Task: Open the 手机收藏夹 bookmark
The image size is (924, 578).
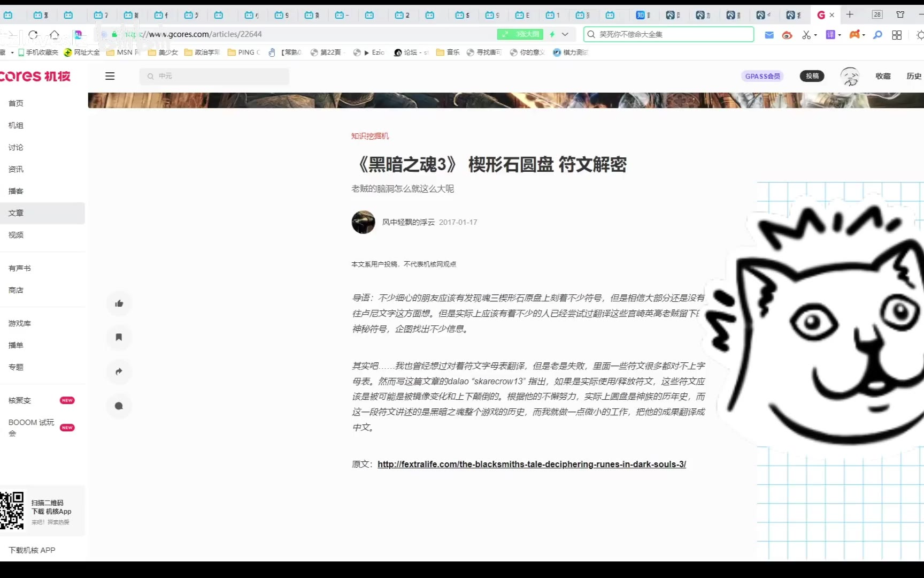Action: 38,52
